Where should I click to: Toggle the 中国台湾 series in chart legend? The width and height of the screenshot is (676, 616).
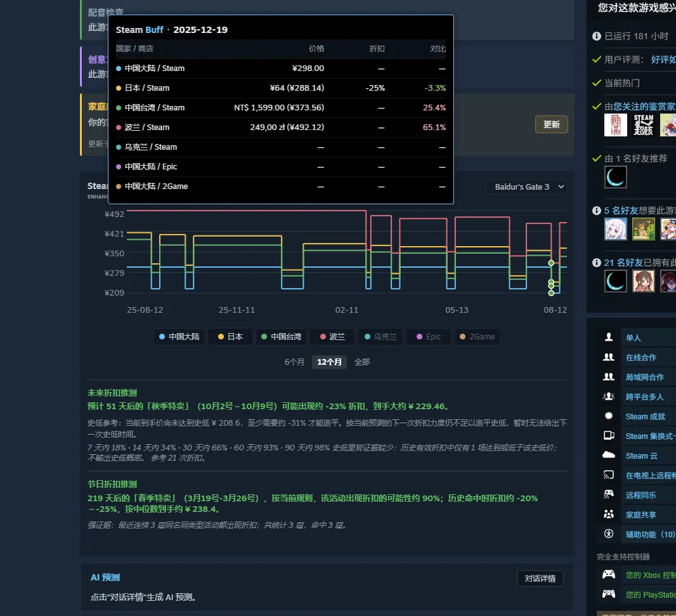pos(281,336)
